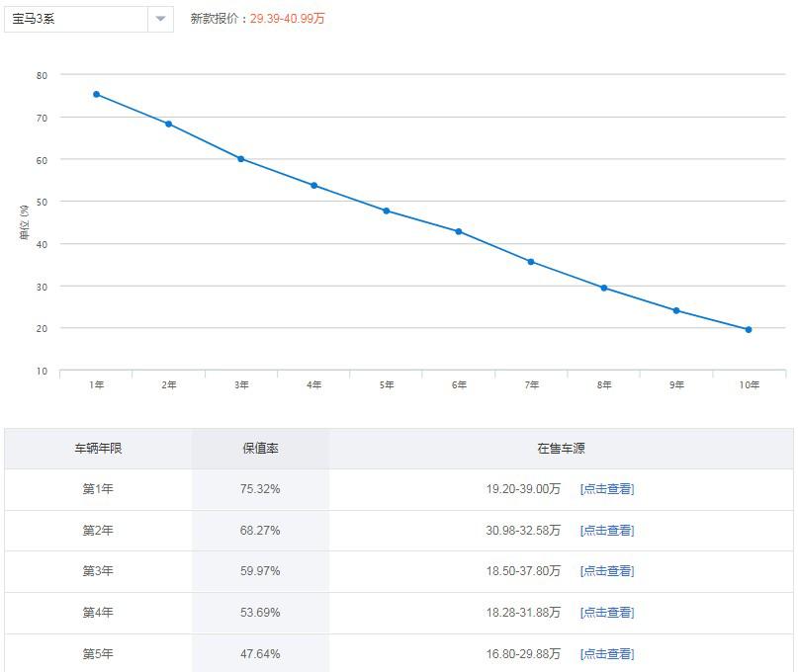Open the 宝马3系 model dropdown

coord(89,20)
